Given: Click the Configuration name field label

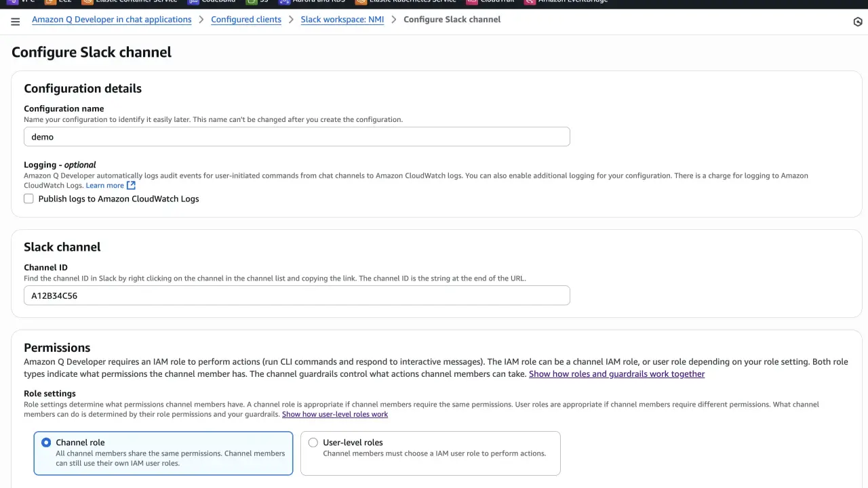Looking at the screenshot, I should pyautogui.click(x=64, y=108).
